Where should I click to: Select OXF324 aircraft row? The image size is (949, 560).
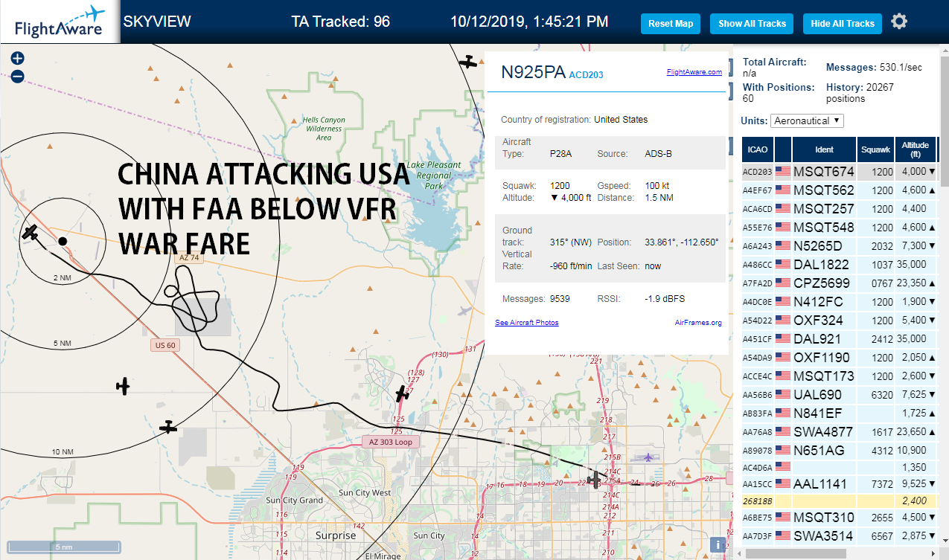839,321
